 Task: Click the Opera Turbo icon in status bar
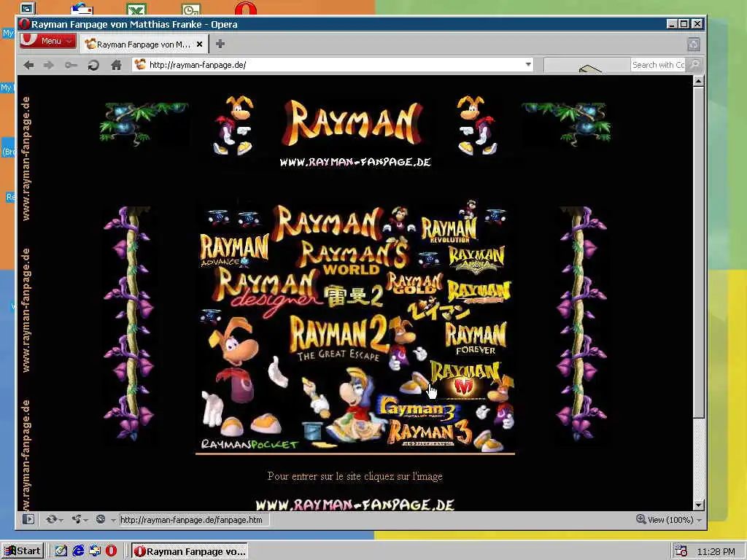[101, 519]
